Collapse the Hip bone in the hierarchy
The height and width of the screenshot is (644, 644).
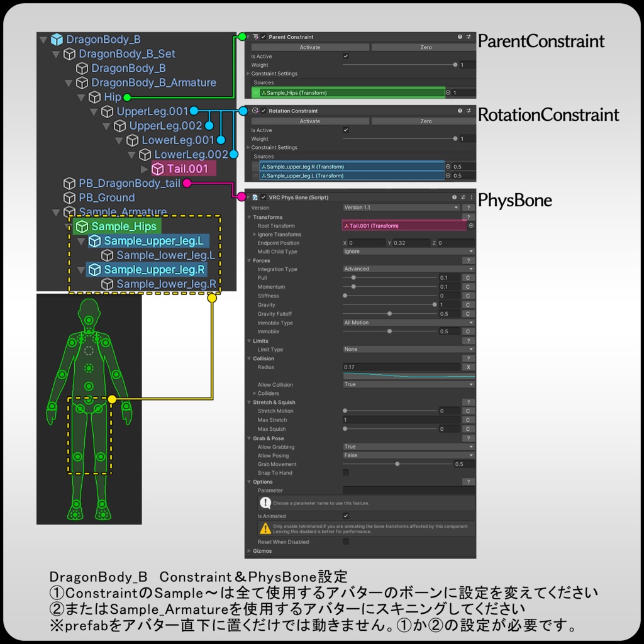pyautogui.click(x=81, y=97)
